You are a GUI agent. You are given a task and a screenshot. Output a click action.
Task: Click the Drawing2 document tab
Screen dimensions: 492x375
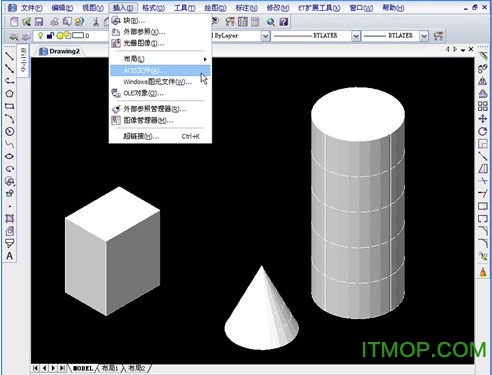tap(60, 51)
